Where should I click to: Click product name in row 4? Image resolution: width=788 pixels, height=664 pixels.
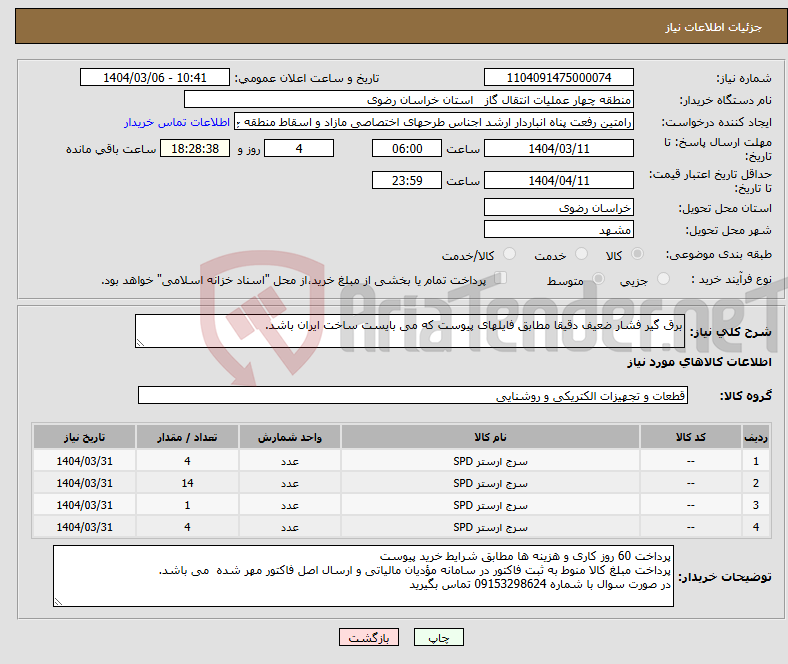[x=490, y=527]
